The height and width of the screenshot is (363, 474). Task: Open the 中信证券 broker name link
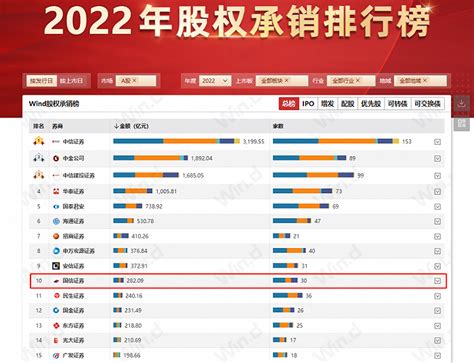coord(73,142)
